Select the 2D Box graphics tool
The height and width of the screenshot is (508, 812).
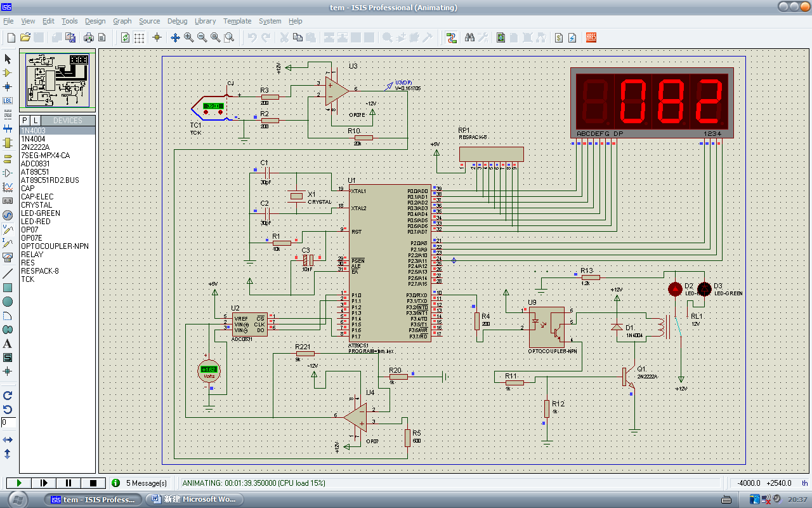pyautogui.click(x=8, y=288)
